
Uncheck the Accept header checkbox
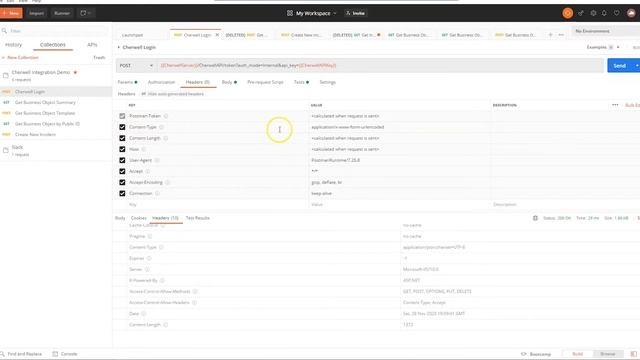point(122,171)
